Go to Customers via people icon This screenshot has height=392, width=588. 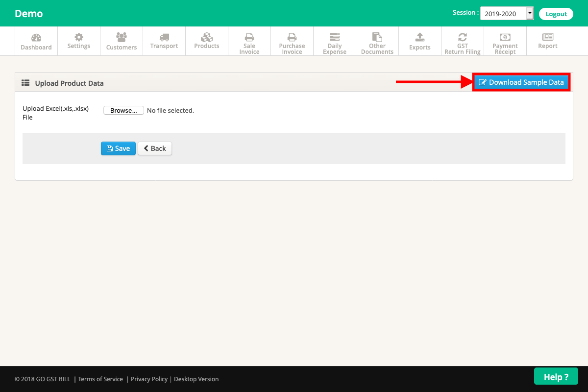point(122,37)
